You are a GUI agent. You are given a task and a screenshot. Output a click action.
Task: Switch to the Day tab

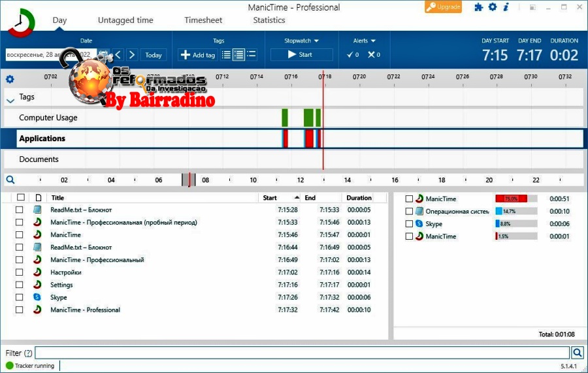[x=59, y=20]
